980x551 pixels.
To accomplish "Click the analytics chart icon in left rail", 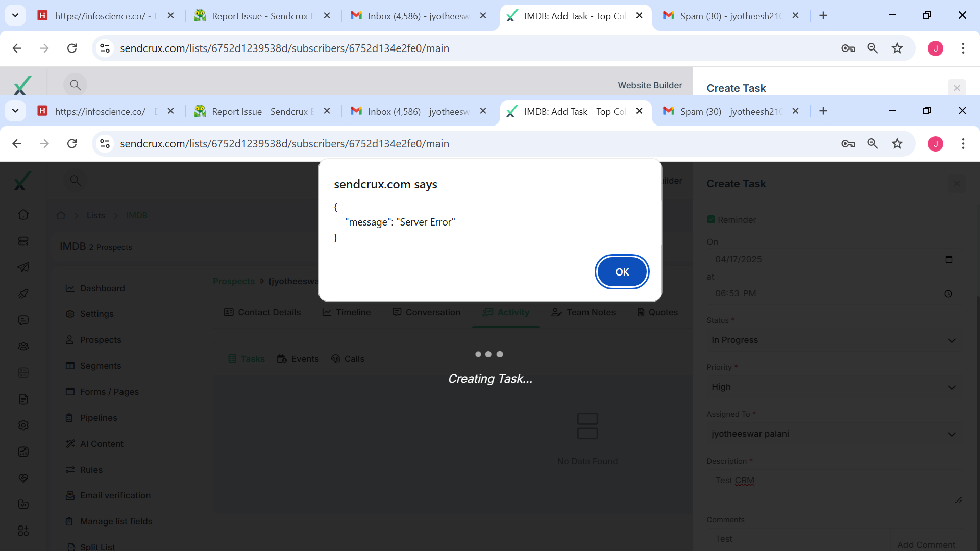I will (x=23, y=452).
